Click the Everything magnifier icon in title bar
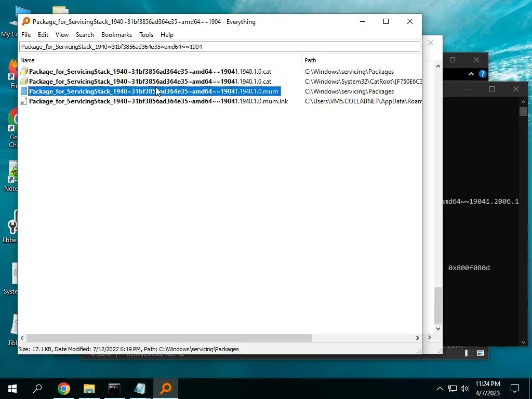The image size is (532, 399). (x=26, y=21)
